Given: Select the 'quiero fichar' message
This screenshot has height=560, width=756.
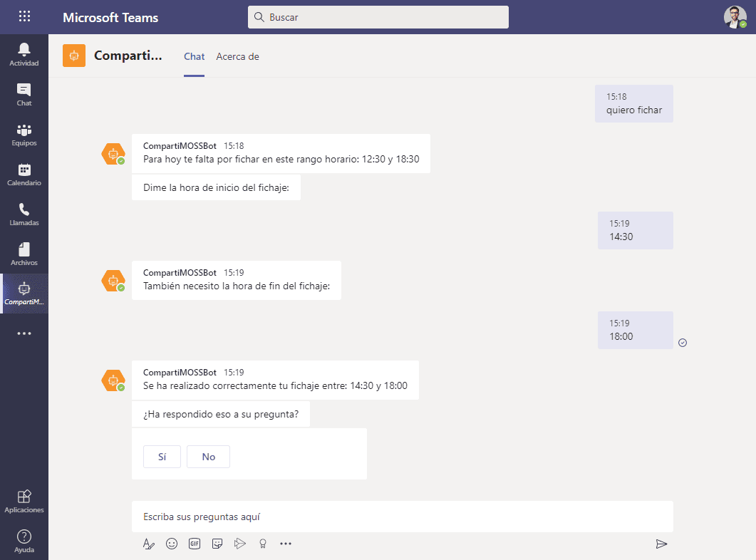Looking at the screenshot, I should [x=634, y=103].
